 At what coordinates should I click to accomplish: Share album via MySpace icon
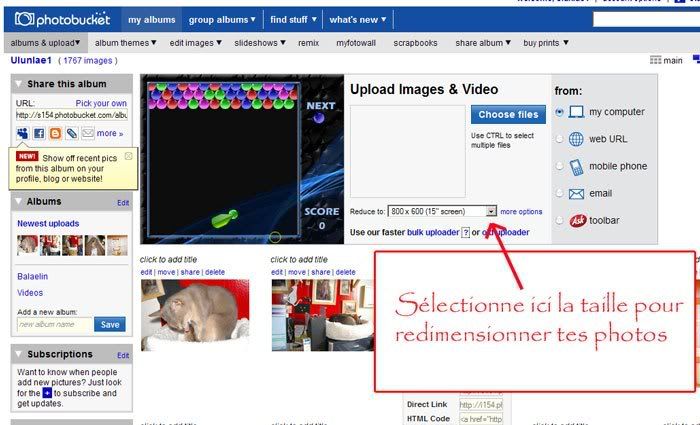[x=22, y=133]
